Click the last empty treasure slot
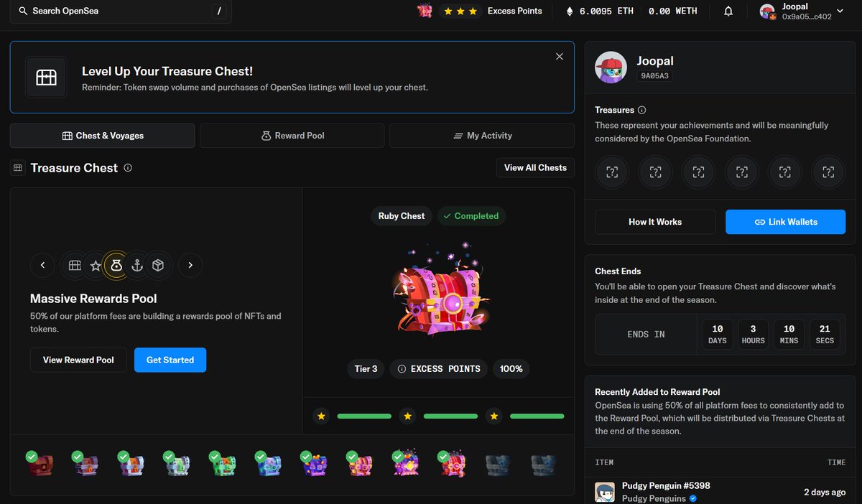862x504 pixels. click(x=828, y=172)
